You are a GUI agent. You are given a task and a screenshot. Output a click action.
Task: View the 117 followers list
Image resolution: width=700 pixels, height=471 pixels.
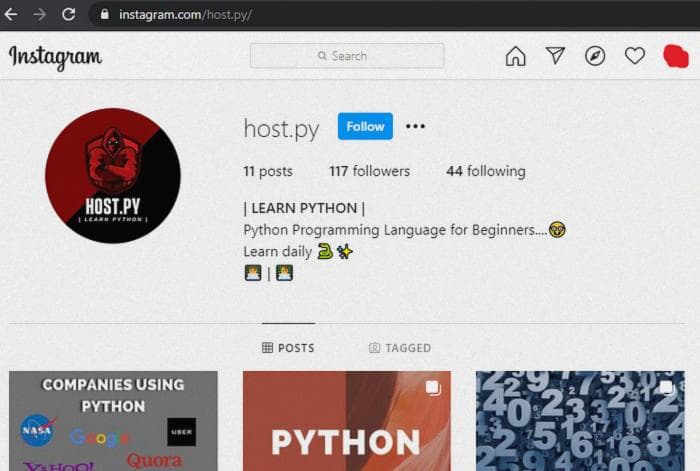pyautogui.click(x=369, y=171)
